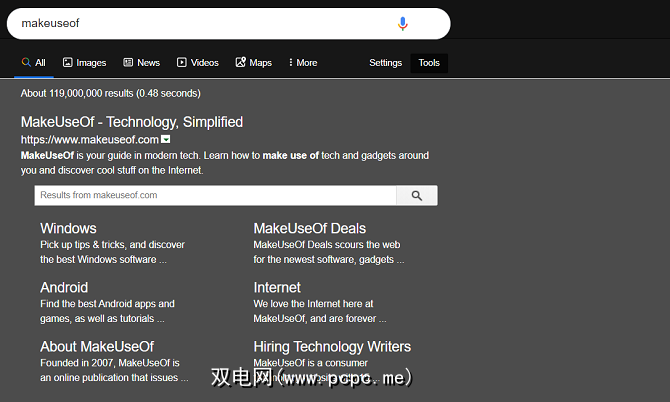Click the snippet 'MakeUseOf is your guide in modern tech'
Viewport: 670px width, 402px height.
[110, 156]
